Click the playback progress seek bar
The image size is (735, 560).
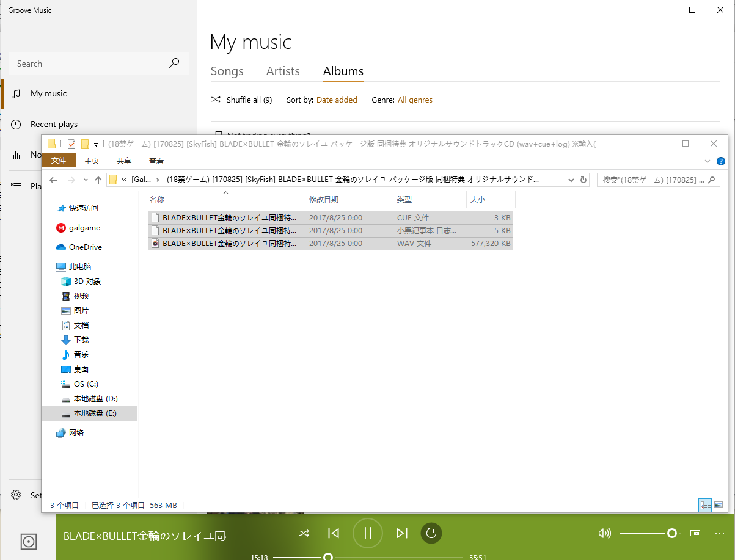[x=368, y=557]
